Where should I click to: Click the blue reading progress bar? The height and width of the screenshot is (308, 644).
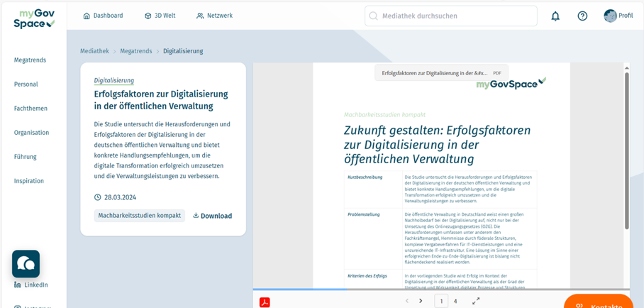pos(300,290)
